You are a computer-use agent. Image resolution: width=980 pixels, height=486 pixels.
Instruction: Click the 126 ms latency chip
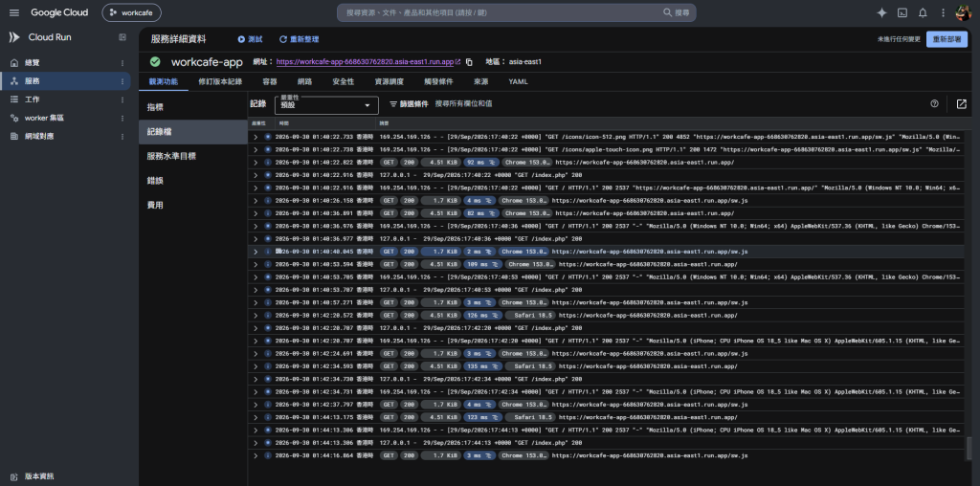(483, 316)
